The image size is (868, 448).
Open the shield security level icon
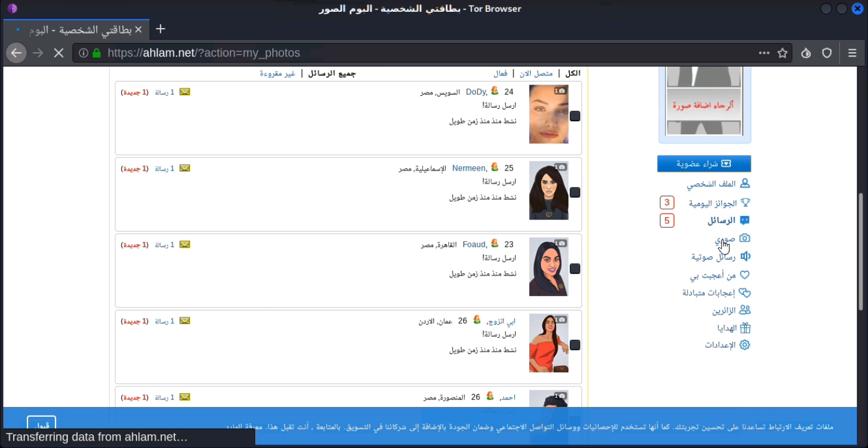click(x=827, y=53)
